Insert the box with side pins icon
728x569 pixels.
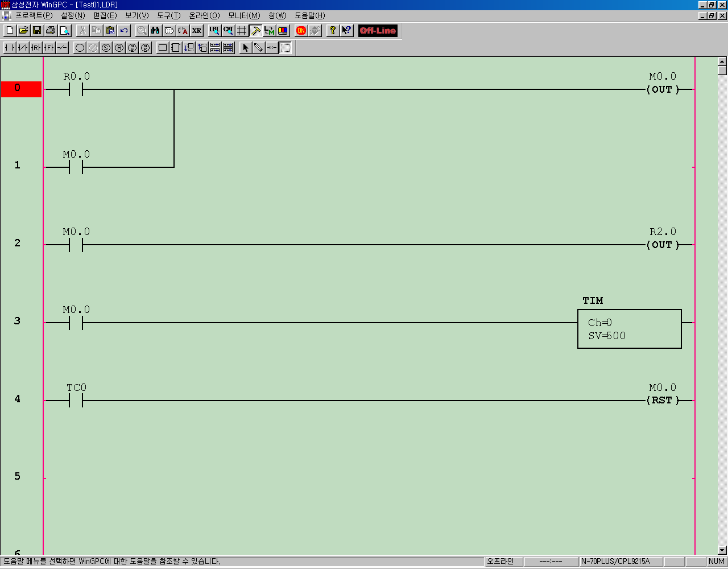pyautogui.click(x=176, y=48)
